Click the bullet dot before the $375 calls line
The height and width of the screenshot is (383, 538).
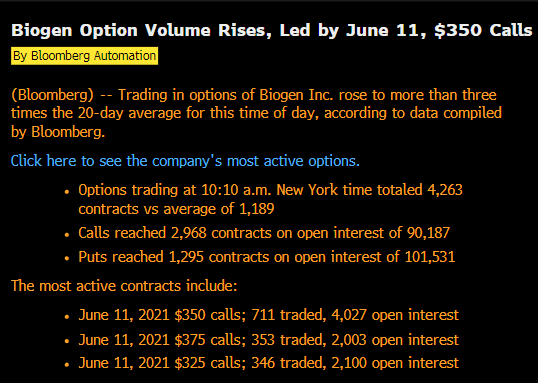pos(67,341)
